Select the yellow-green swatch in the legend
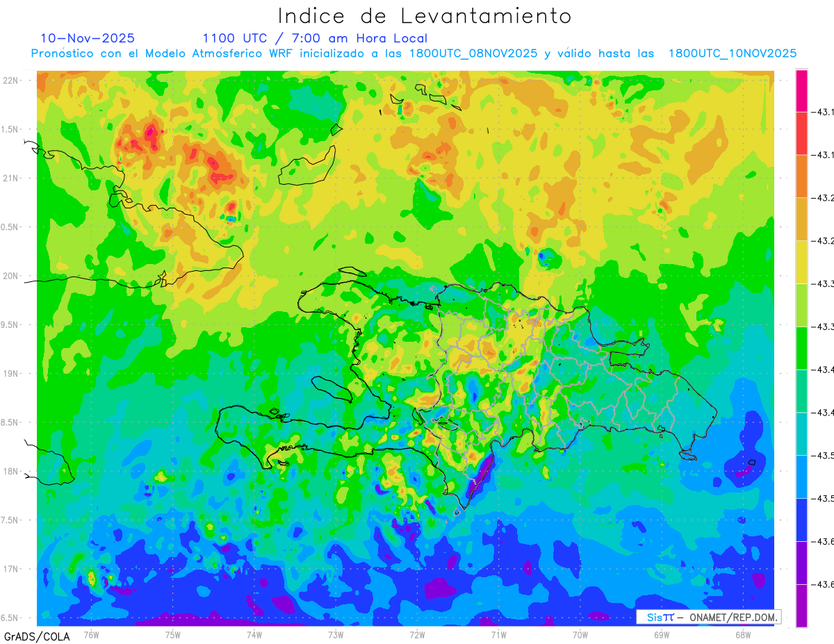The width and height of the screenshot is (834, 644). coord(801,305)
